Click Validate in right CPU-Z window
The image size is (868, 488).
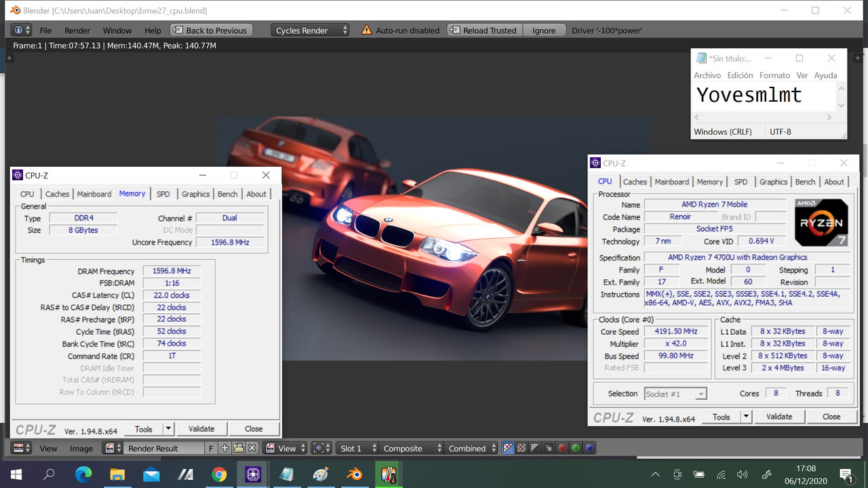(x=779, y=417)
